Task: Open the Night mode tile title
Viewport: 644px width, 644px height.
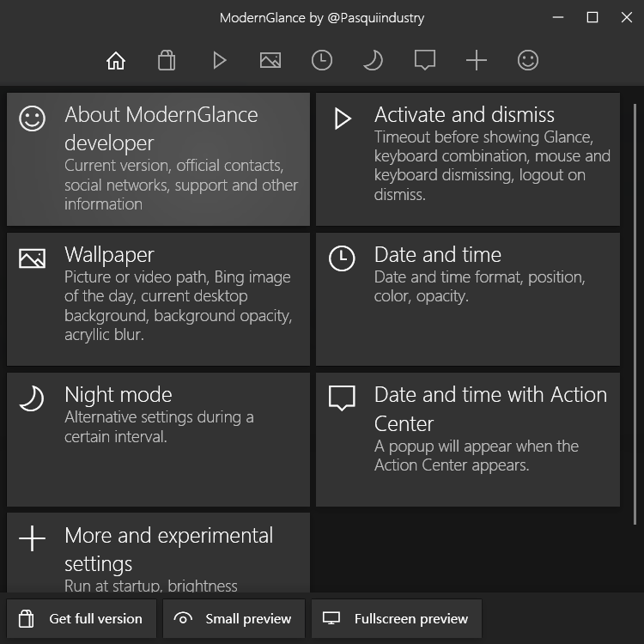Action: [118, 395]
